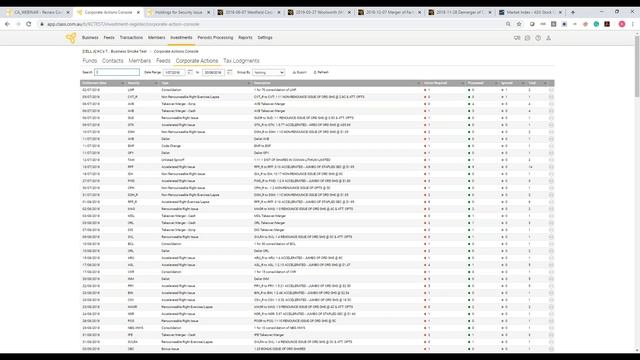Bookmark this page with the star icon
The height and width of the screenshot is (360, 640).
(519, 24)
